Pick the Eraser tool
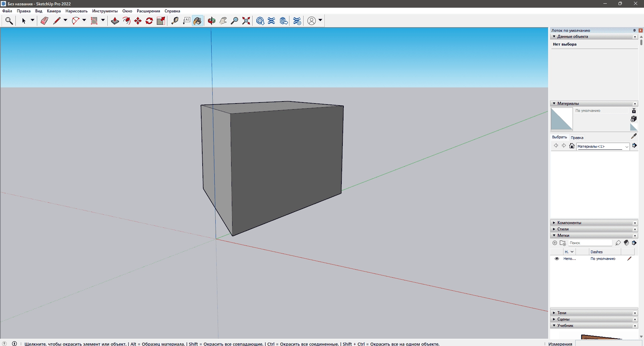The image size is (644, 346). tap(45, 21)
